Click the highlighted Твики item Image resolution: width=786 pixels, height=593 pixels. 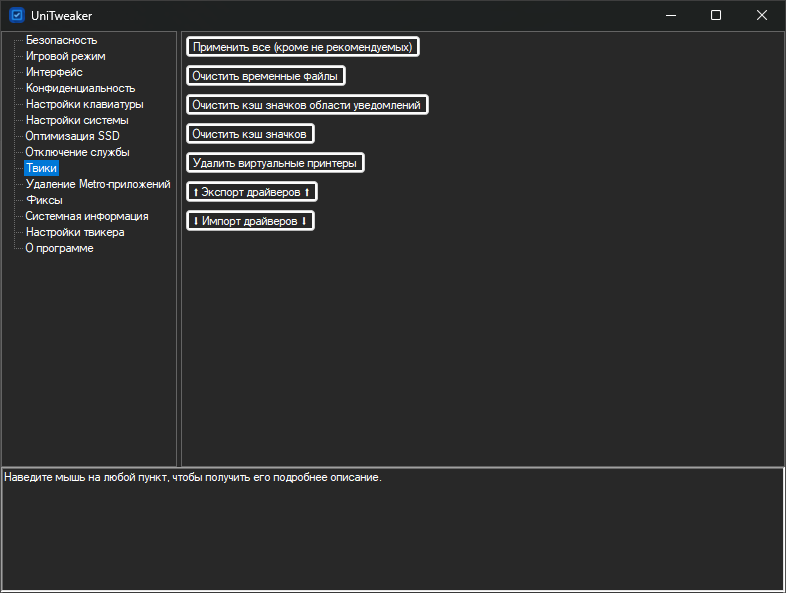(x=41, y=168)
